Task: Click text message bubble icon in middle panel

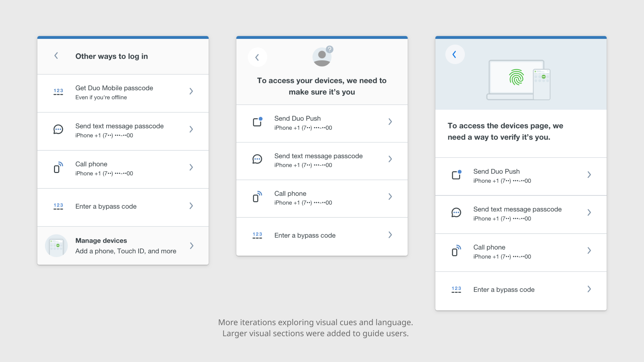Action: point(257,159)
